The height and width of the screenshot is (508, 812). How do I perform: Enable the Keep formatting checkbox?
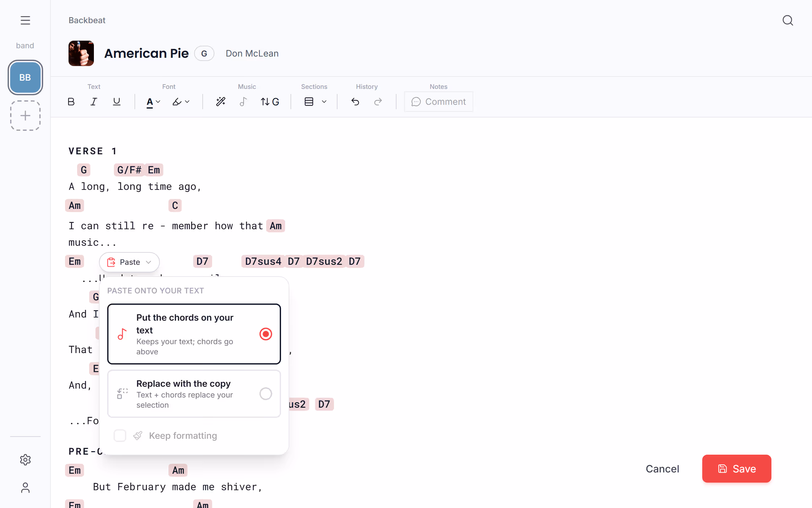[120, 436]
